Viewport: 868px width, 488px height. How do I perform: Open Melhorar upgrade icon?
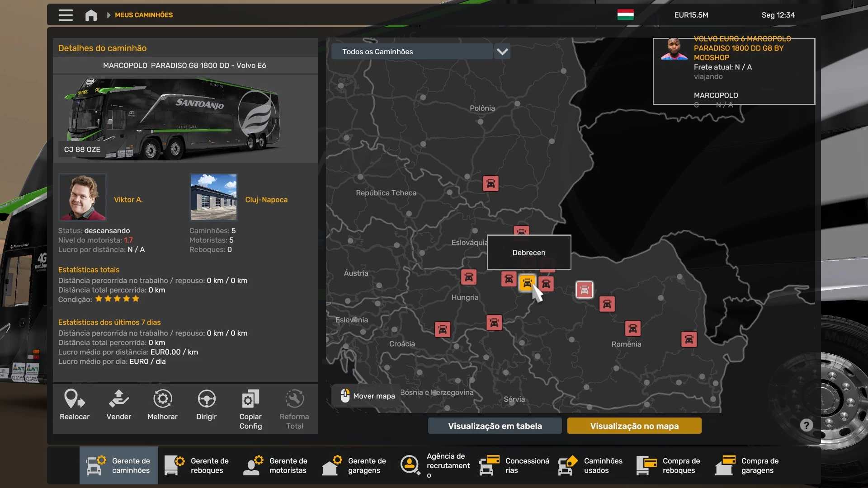point(162,399)
